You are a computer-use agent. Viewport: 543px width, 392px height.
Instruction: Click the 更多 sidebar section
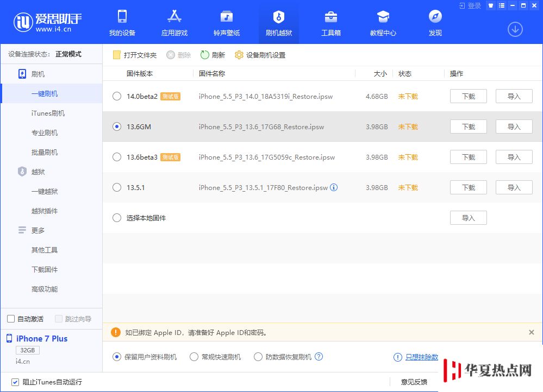31,230
